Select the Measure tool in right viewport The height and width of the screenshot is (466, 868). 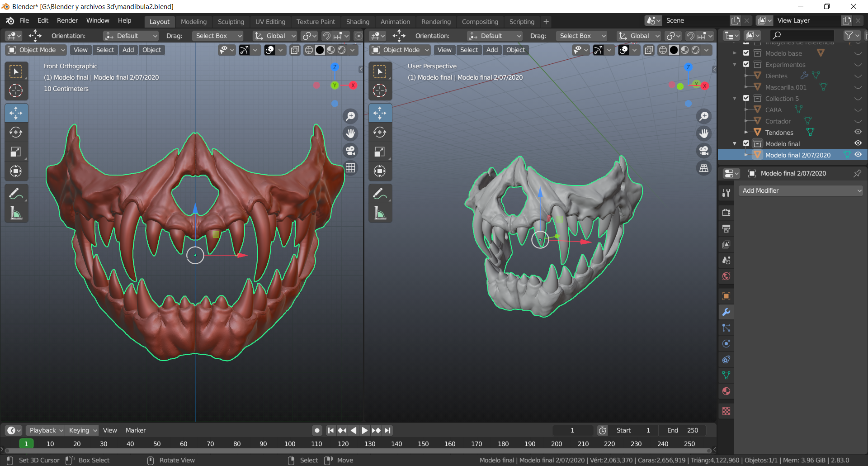(380, 213)
